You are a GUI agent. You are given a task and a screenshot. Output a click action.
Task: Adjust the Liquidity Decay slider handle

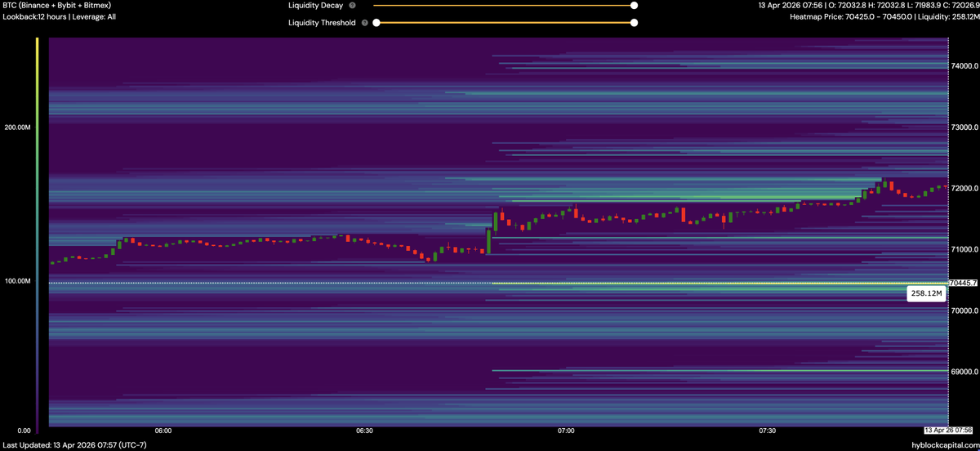pos(634,5)
